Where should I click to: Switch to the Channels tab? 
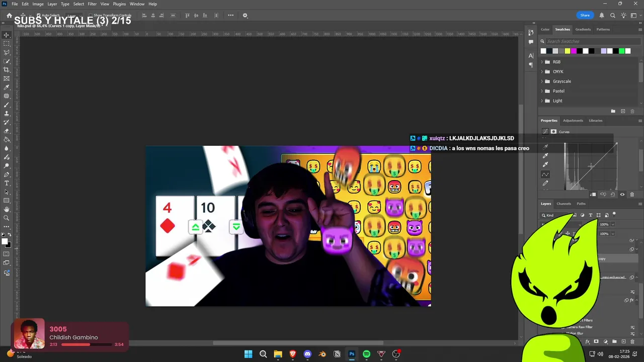563,204
